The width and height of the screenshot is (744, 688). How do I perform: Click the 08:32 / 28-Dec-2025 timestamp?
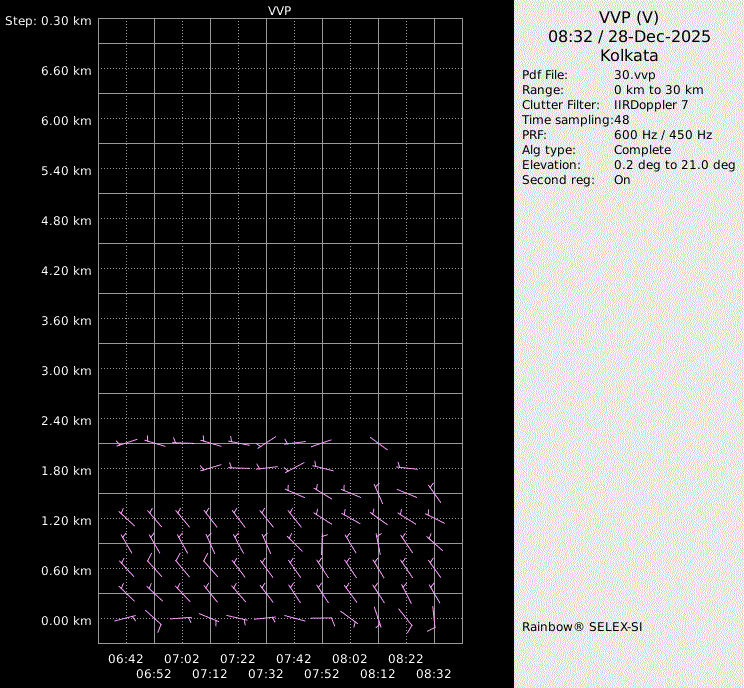(629, 36)
